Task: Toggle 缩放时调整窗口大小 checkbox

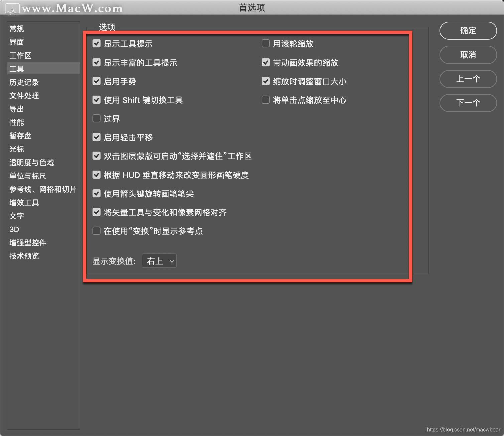Action: [x=266, y=81]
